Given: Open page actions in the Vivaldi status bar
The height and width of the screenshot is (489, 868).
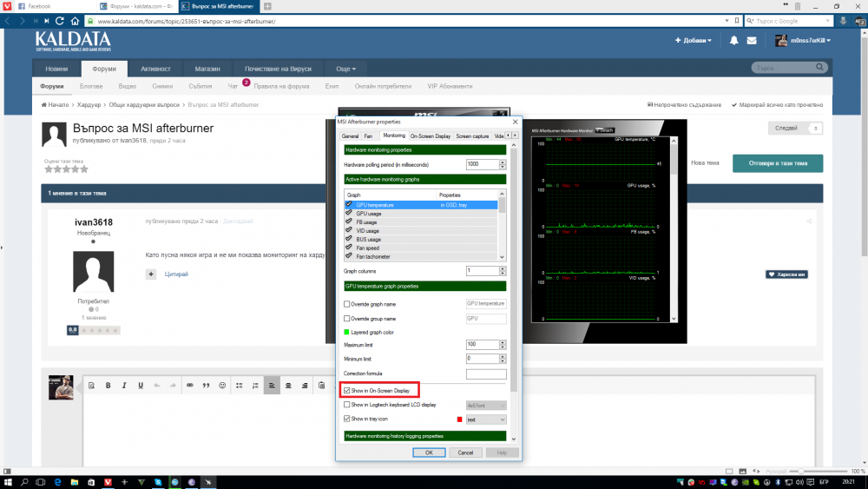Looking at the screenshot, I should tap(756, 472).
